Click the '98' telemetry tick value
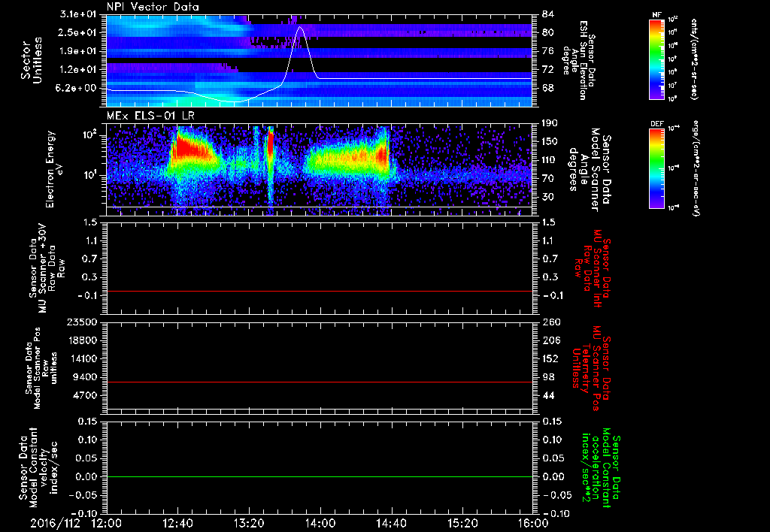The image size is (770, 532). (548, 377)
